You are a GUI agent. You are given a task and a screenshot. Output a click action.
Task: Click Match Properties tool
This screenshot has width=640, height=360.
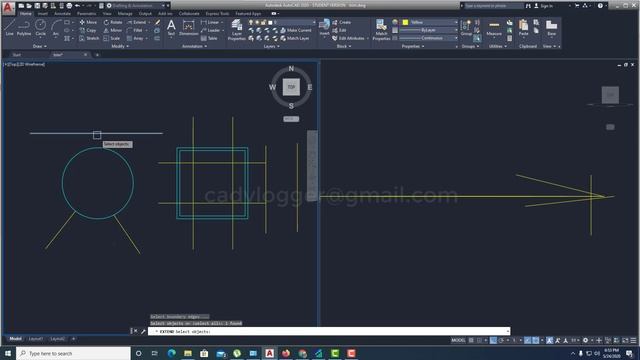point(381,29)
